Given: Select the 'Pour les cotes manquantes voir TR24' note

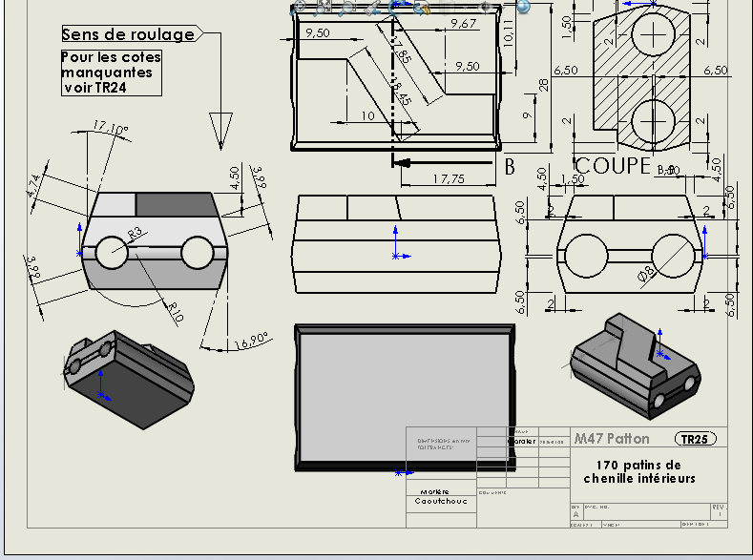Looking at the screenshot, I should tap(112, 73).
